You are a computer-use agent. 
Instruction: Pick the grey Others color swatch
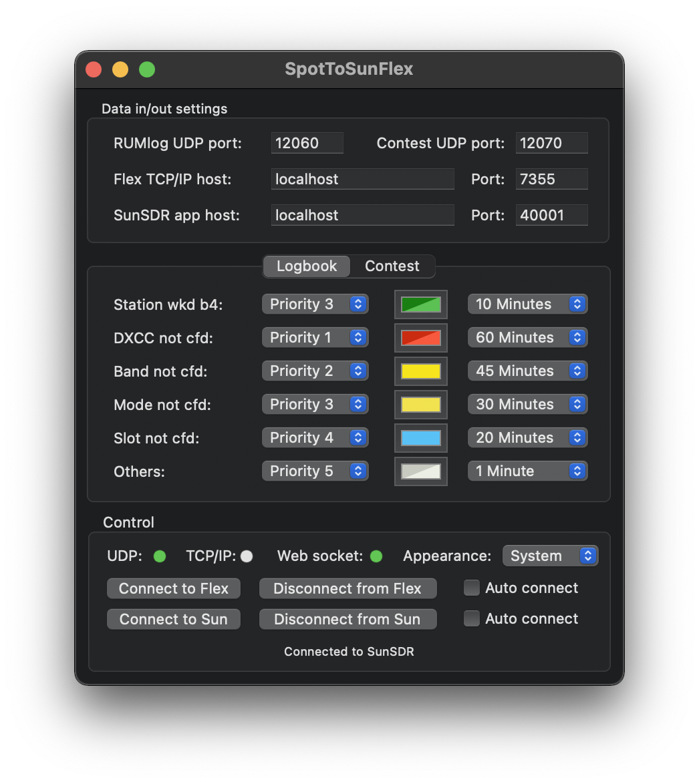pos(421,471)
